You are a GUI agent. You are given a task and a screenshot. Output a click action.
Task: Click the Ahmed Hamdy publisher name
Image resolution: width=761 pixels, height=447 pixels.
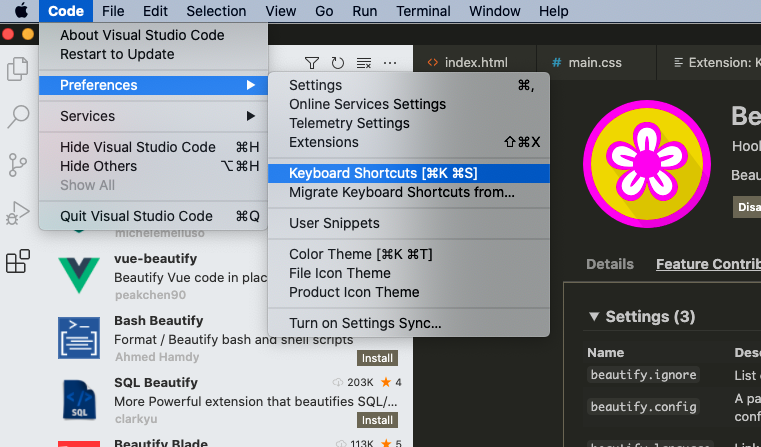click(157, 357)
